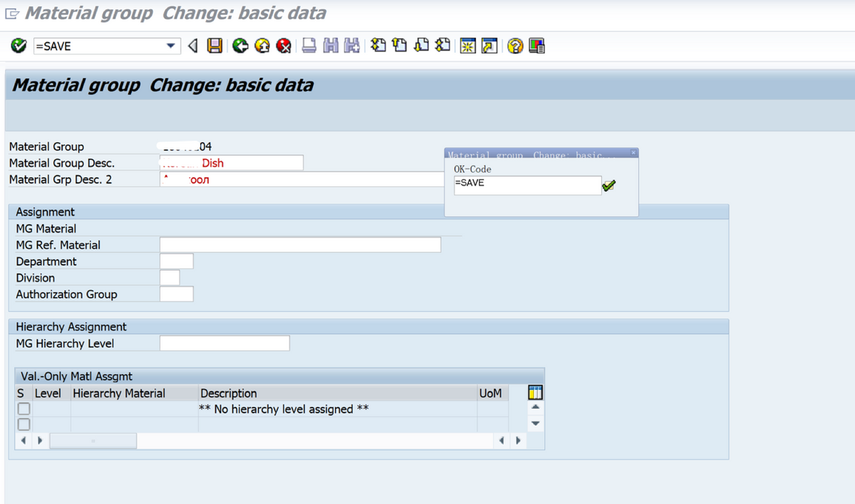Click the Cancel red X icon
The width and height of the screenshot is (855, 504).
click(x=284, y=45)
